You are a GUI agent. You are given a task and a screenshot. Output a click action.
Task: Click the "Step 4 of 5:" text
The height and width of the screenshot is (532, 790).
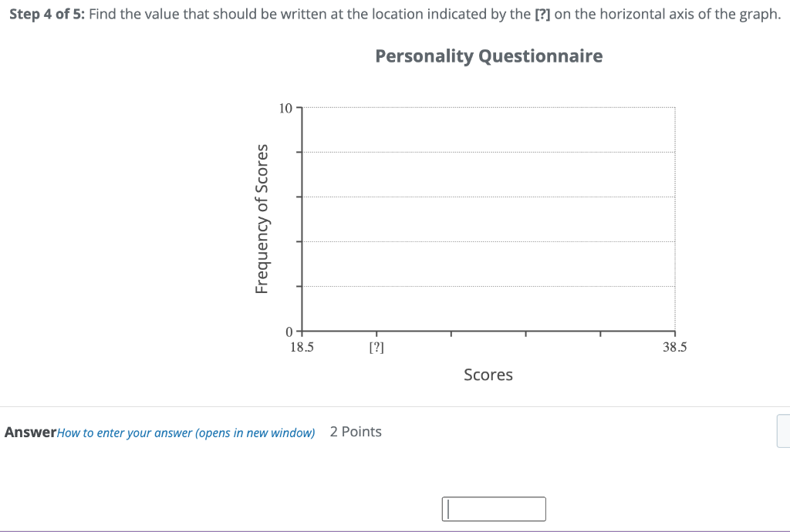pyautogui.click(x=47, y=14)
